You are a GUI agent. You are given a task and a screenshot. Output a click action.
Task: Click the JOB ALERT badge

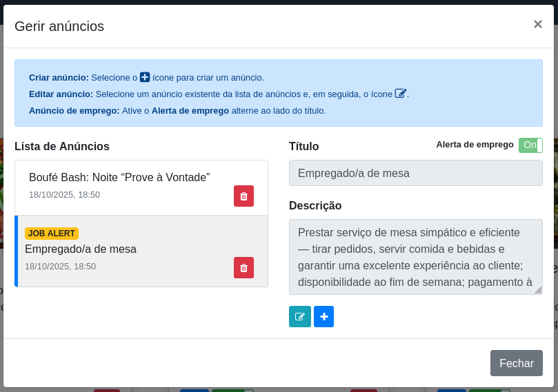click(x=52, y=234)
